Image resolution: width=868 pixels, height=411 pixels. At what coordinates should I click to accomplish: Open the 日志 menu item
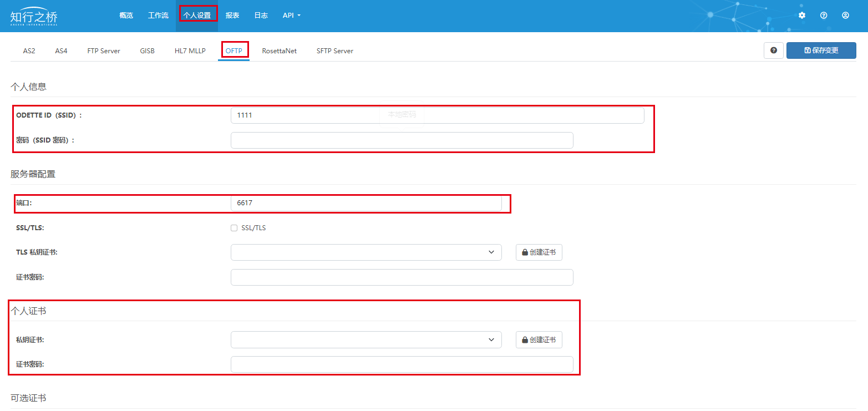pos(261,16)
